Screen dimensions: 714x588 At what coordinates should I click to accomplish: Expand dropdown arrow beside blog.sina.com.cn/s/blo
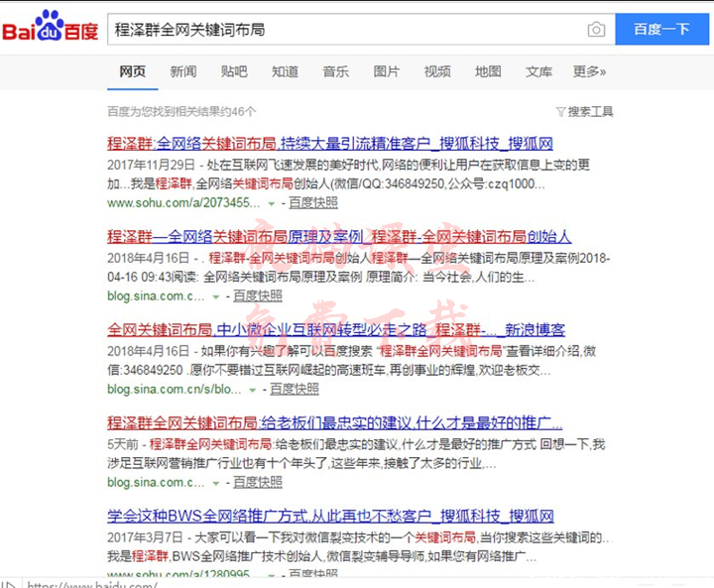(x=253, y=391)
